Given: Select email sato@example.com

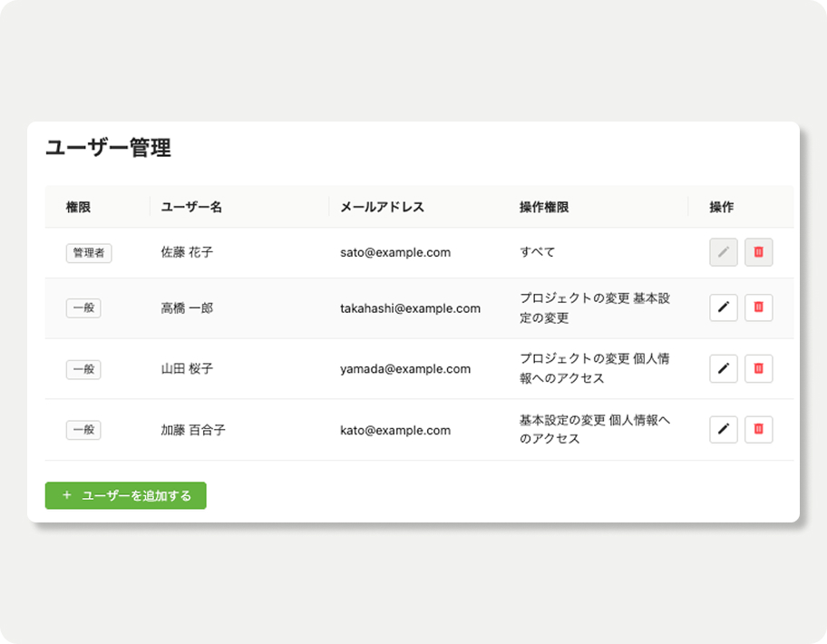Looking at the screenshot, I should tap(395, 253).
